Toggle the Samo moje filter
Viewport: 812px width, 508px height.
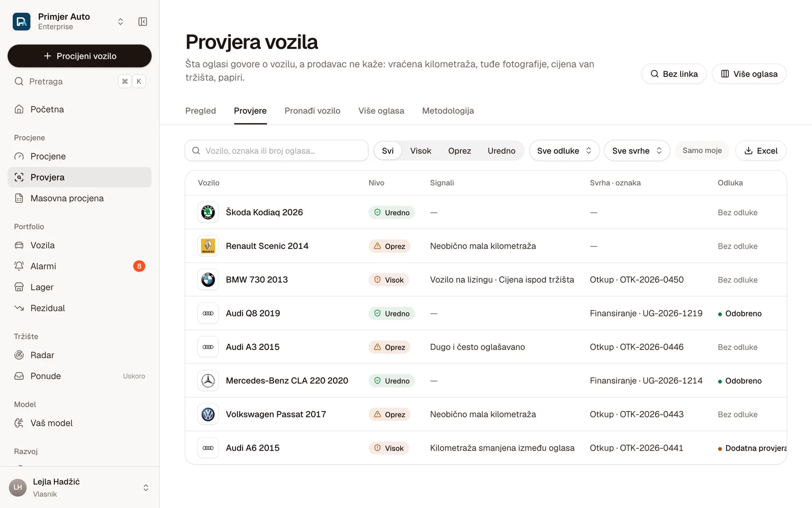(x=702, y=150)
